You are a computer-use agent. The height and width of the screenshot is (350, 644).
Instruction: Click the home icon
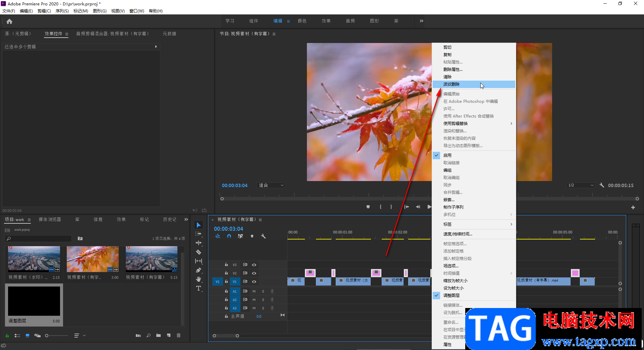point(9,21)
